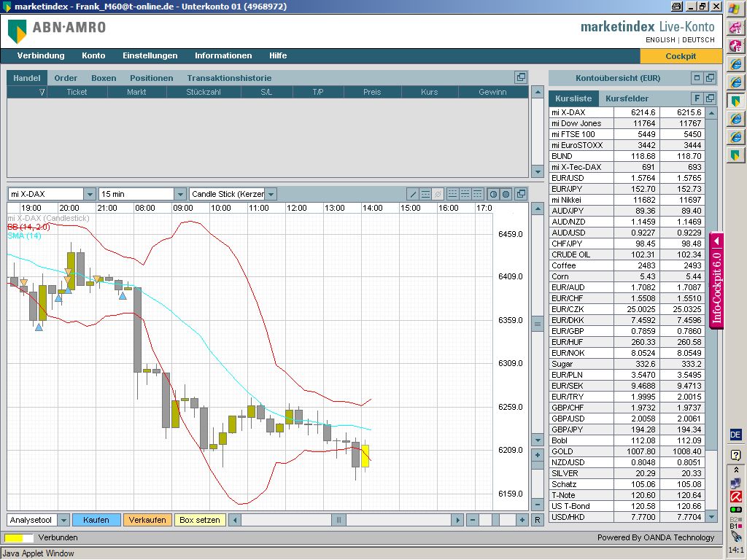Switch to the Cockpit tab

coord(681,56)
